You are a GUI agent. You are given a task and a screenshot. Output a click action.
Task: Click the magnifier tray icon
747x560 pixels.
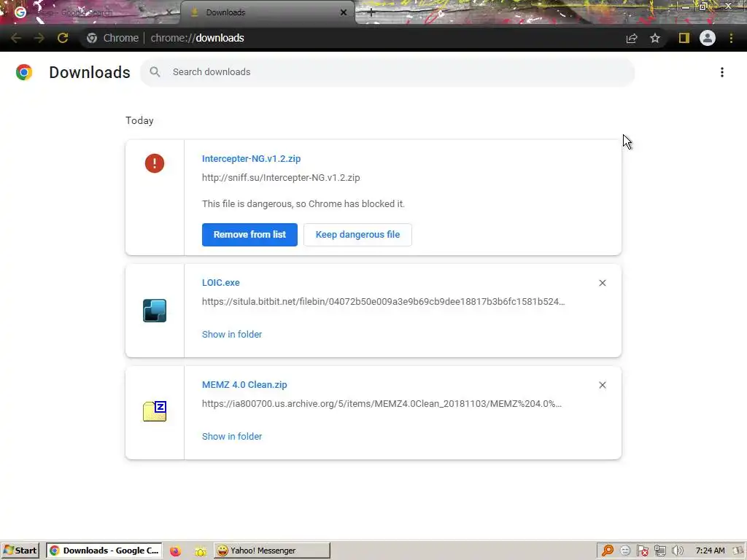(608, 551)
